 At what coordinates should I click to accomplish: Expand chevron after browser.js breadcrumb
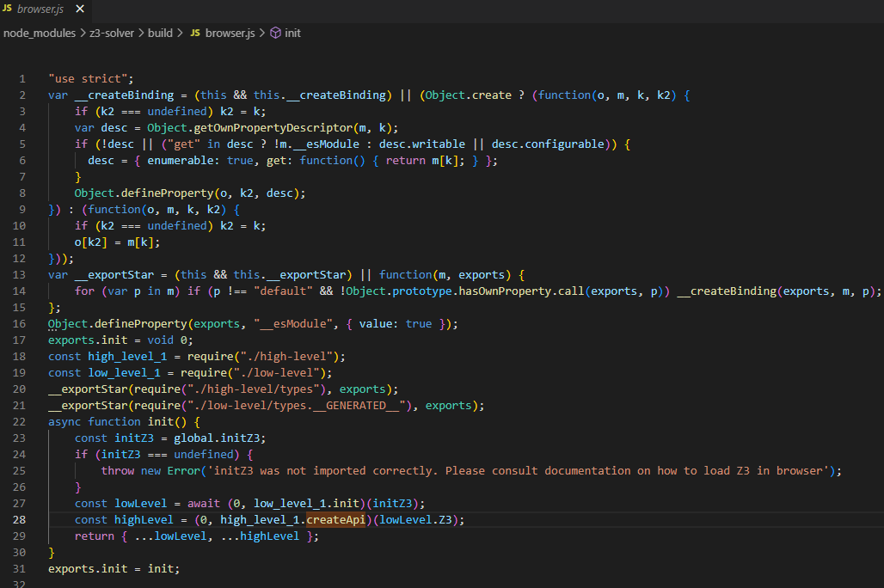tap(262, 34)
